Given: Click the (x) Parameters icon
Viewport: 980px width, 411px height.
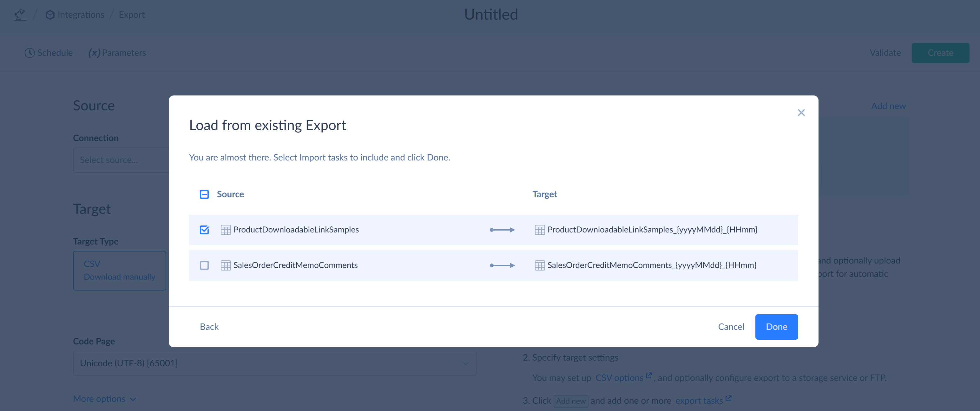Looking at the screenshot, I should click(94, 53).
